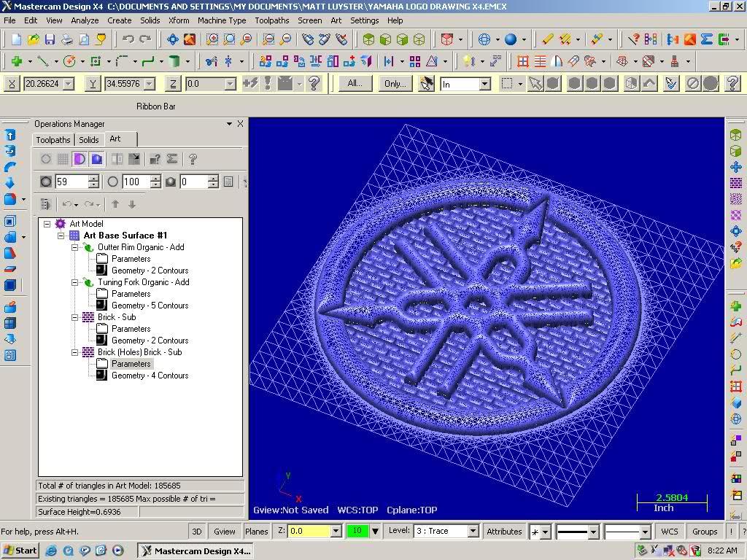This screenshot has height=560, width=747.
Task: Open the Xform menu
Action: tap(179, 20)
